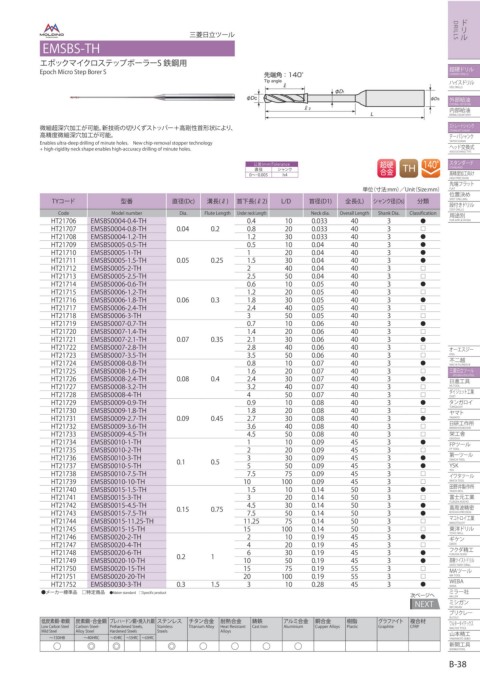Select the YSK maker tab

463,466
